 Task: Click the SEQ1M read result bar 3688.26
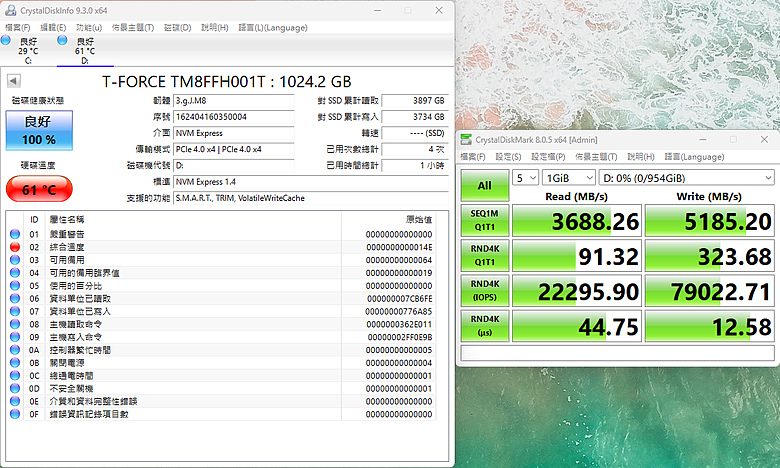pyautogui.click(x=577, y=220)
